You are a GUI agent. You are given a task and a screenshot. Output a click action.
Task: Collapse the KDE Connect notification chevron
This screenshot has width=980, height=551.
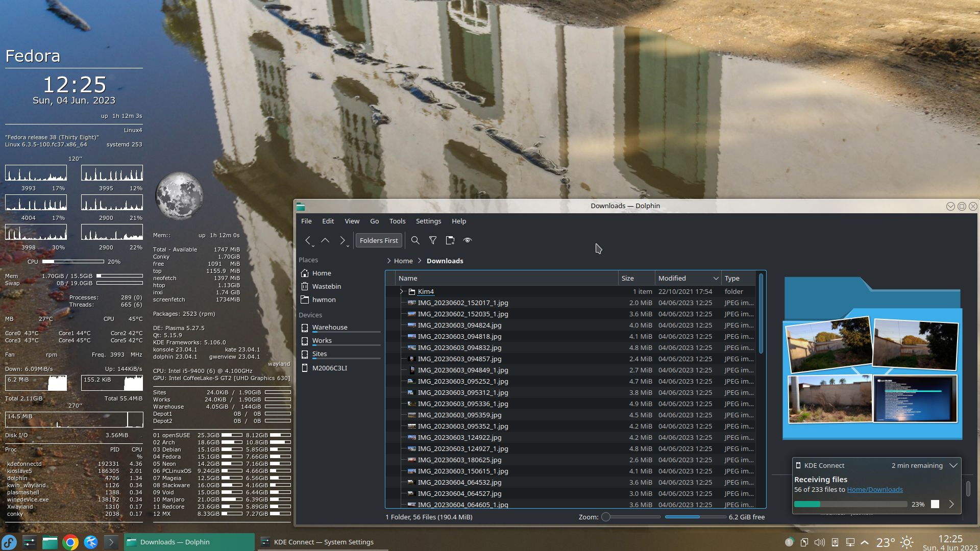[953, 465]
